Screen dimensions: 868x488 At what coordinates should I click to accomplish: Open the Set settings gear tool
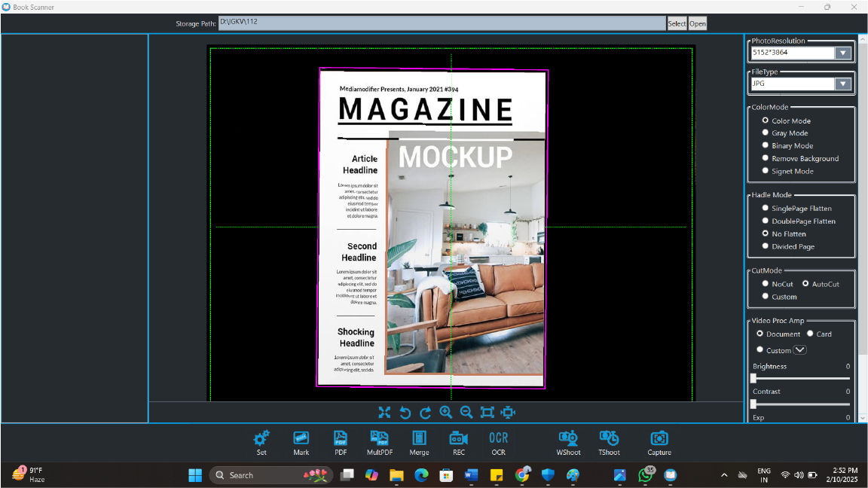click(x=261, y=438)
